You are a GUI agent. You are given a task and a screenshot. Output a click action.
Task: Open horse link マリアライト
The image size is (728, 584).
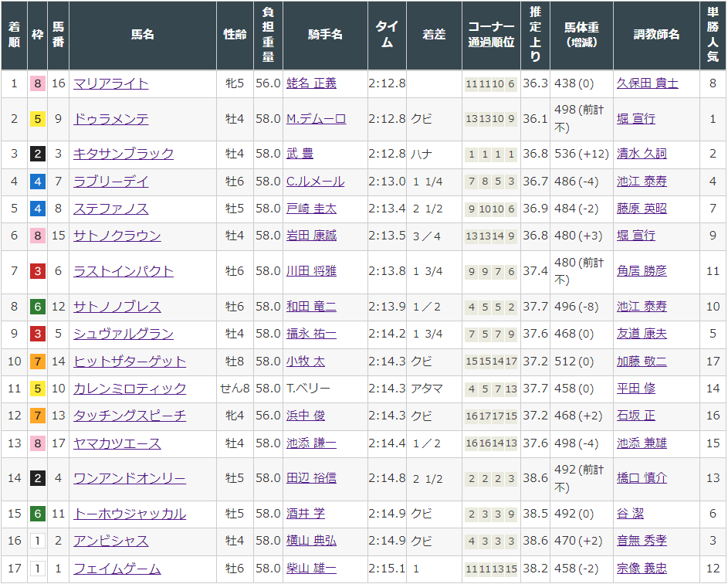coord(111,83)
